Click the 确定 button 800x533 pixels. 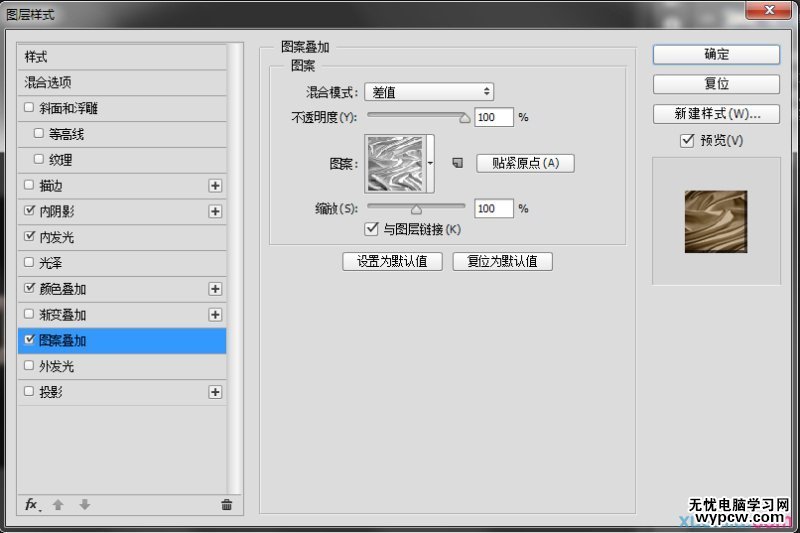point(716,54)
